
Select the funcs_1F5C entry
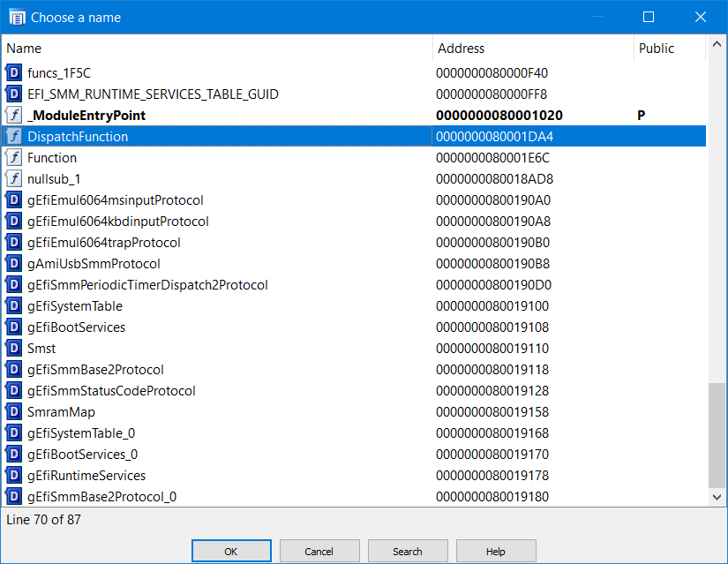59,73
